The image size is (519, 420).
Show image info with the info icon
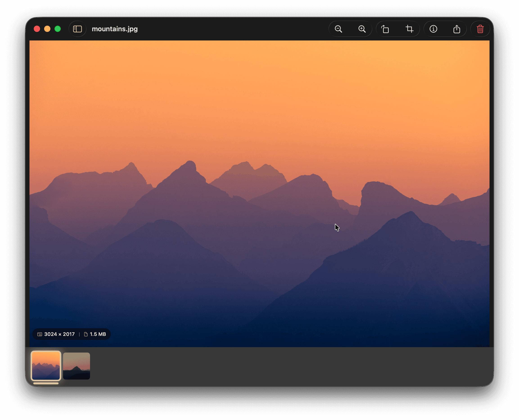pos(433,29)
